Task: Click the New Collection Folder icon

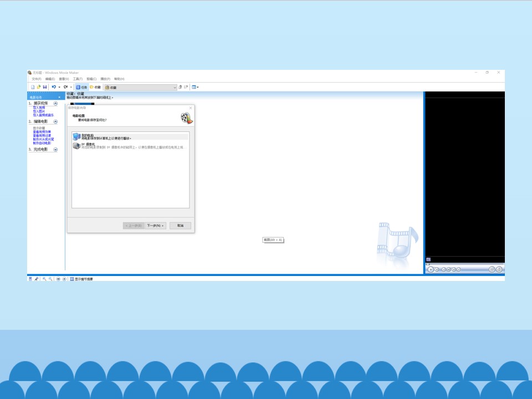Action: (186, 87)
